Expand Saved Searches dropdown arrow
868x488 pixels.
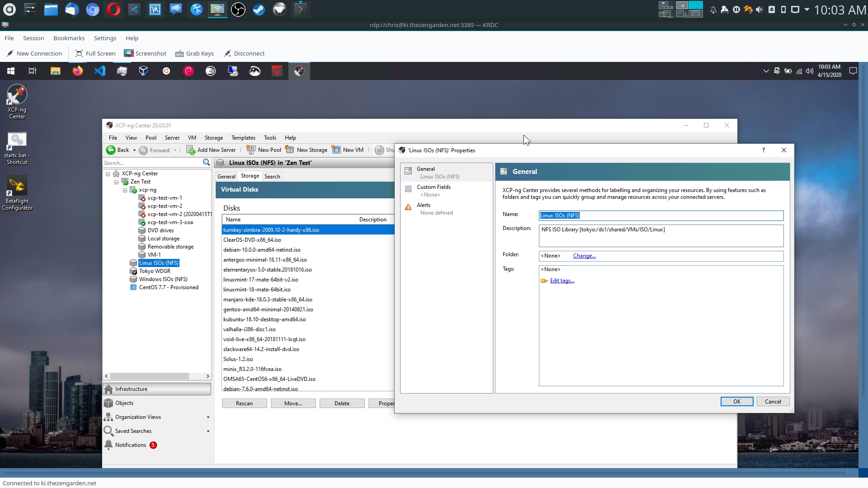(208, 431)
